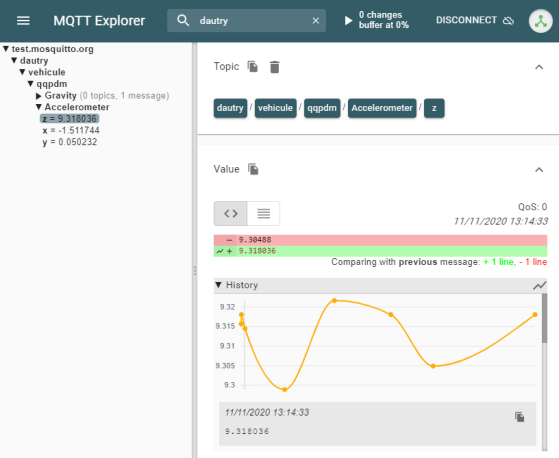Expand the Gravity tree node

click(x=39, y=96)
